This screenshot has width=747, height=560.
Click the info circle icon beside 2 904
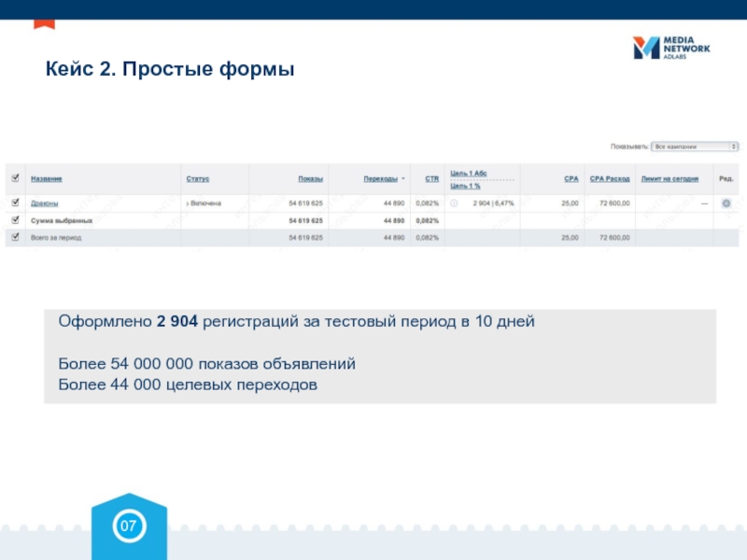click(x=454, y=203)
